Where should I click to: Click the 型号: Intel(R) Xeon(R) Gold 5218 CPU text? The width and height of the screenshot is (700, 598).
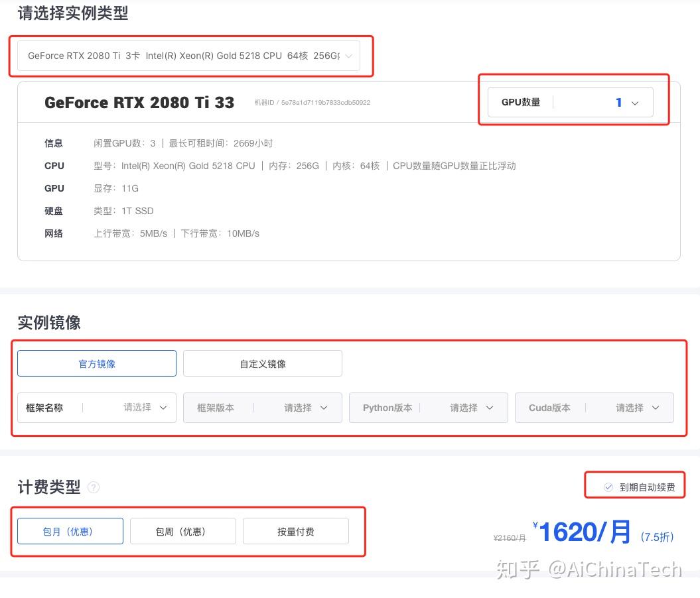(174, 166)
